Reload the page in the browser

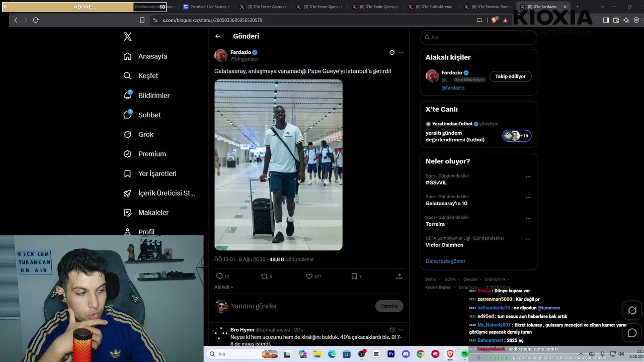tap(36, 20)
